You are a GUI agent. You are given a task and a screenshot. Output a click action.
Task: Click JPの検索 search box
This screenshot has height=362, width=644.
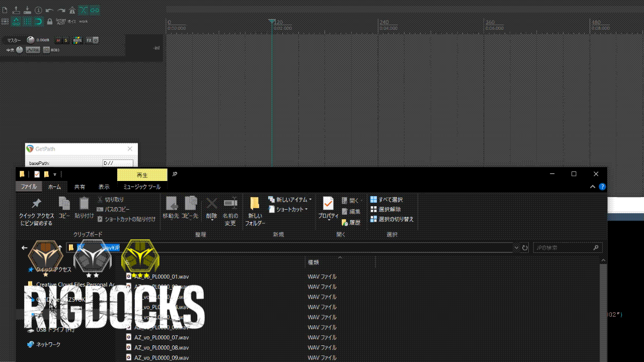click(x=568, y=248)
